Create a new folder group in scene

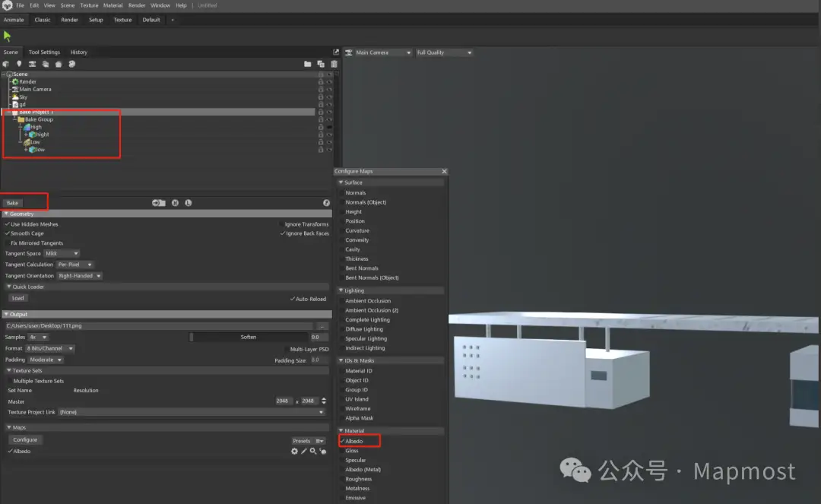[307, 64]
